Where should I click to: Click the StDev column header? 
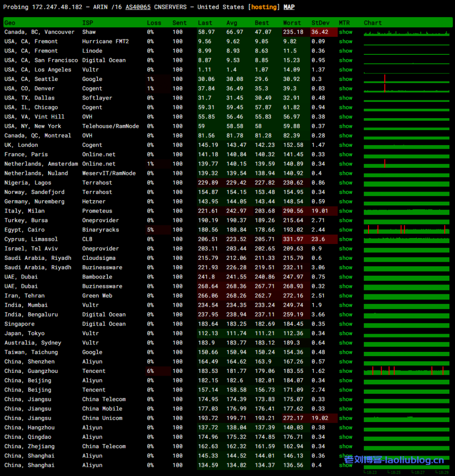[x=319, y=23]
